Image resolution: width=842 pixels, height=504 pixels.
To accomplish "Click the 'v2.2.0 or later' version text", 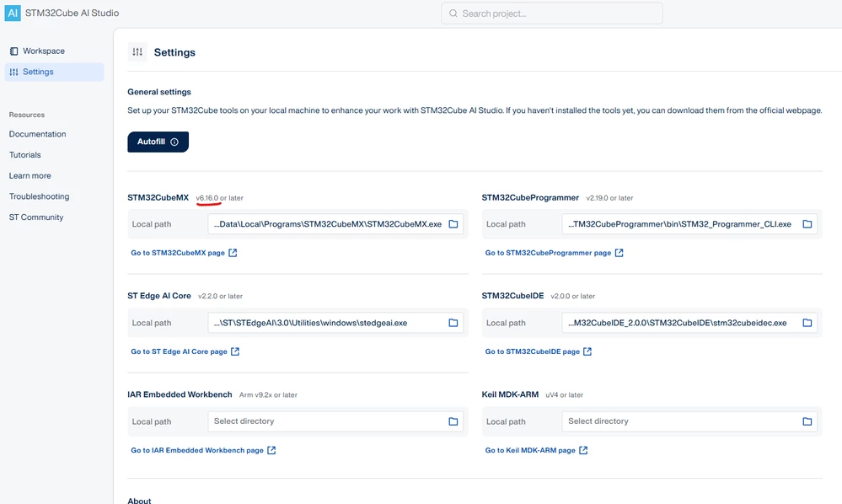I will (x=220, y=297).
